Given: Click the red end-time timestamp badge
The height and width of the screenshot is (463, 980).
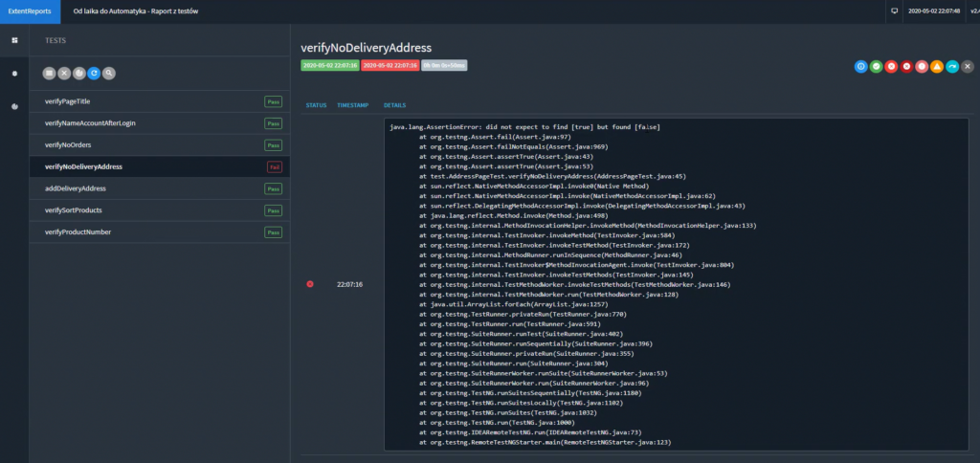Looking at the screenshot, I should 390,65.
